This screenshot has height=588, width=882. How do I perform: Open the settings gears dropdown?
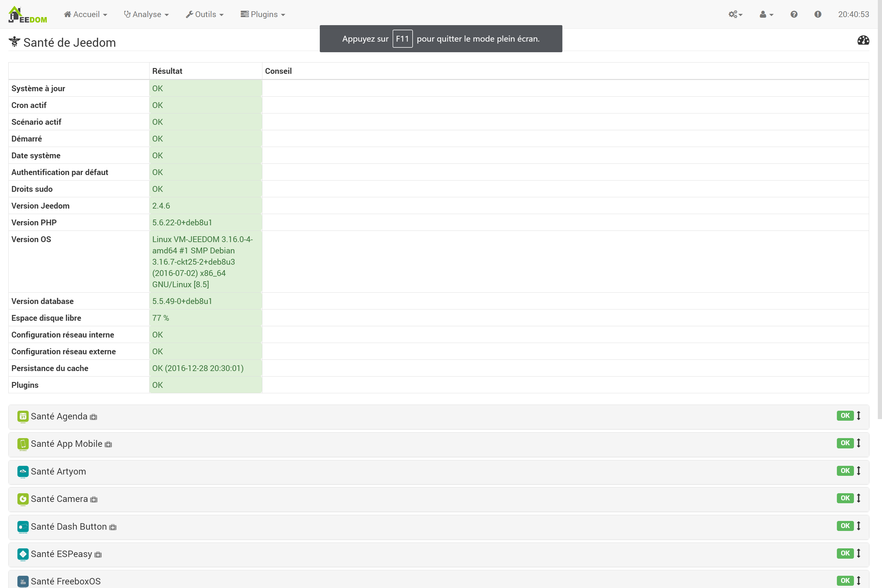[x=735, y=14]
